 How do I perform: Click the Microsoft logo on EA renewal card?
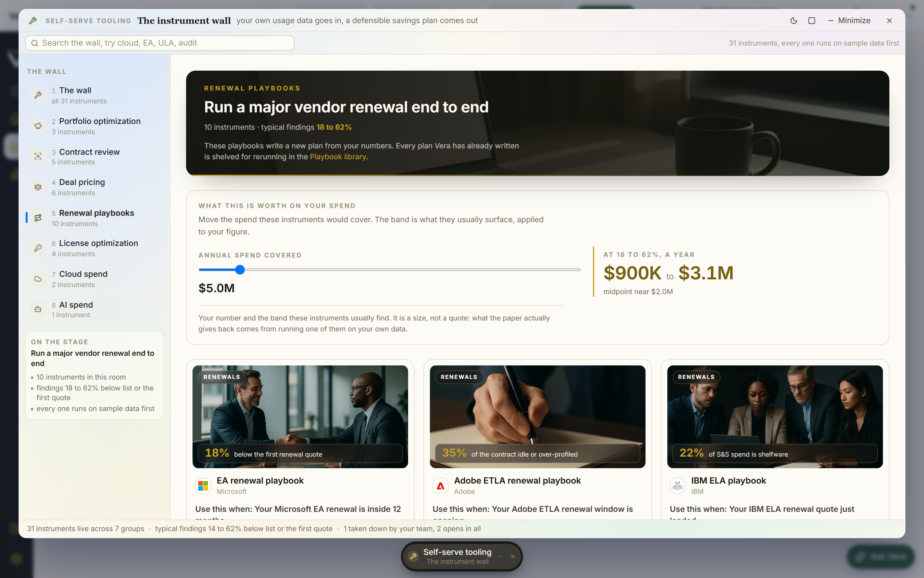click(203, 486)
